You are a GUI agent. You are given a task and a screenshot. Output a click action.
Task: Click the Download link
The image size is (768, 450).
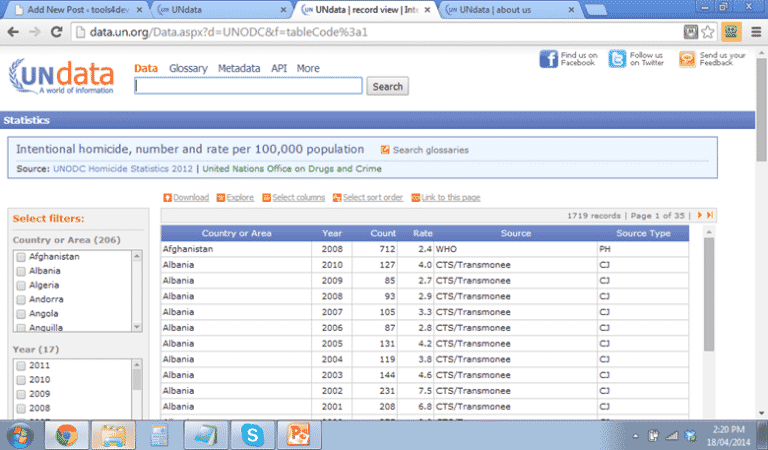coord(186,198)
